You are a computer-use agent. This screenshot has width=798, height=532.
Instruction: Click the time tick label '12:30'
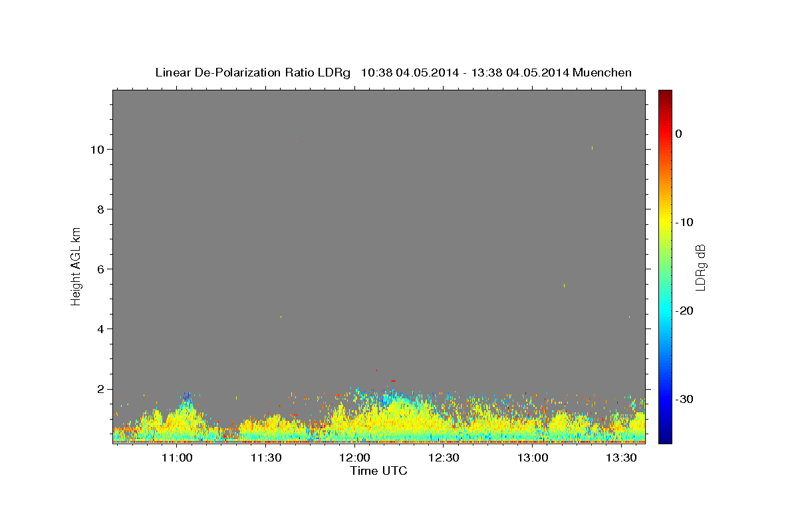[444, 458]
